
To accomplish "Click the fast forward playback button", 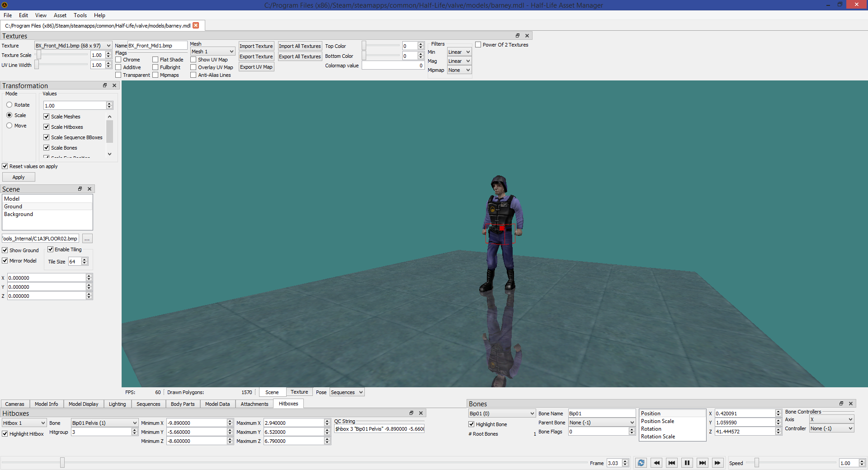I will click(717, 463).
